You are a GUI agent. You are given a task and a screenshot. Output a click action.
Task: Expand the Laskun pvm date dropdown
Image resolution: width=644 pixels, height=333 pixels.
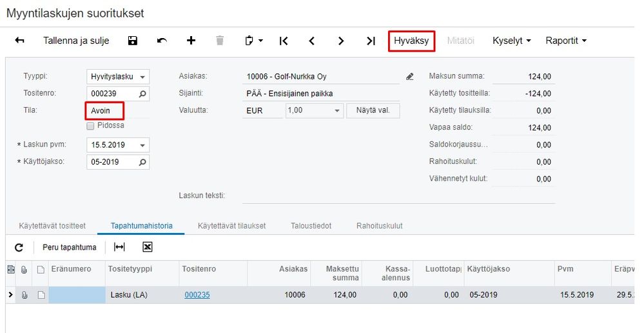[142, 145]
